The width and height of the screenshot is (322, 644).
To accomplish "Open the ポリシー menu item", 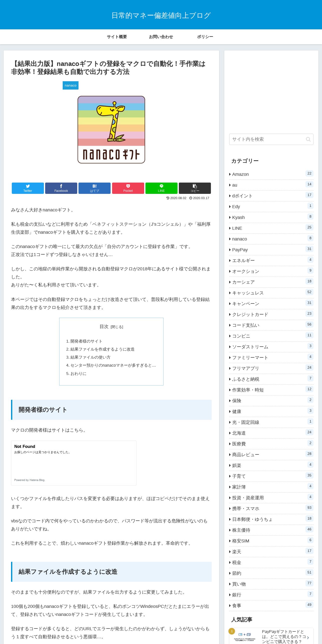I will coord(205,37).
